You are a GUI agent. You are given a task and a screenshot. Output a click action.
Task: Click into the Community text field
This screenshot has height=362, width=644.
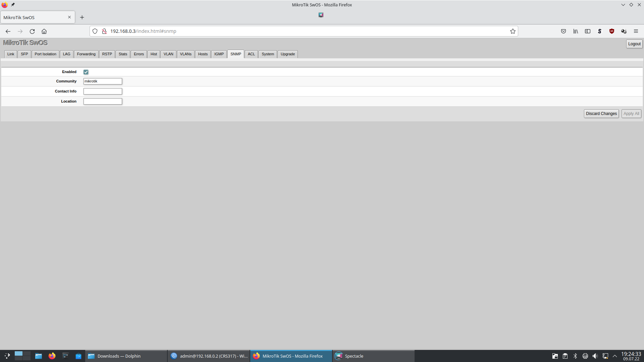tap(103, 81)
